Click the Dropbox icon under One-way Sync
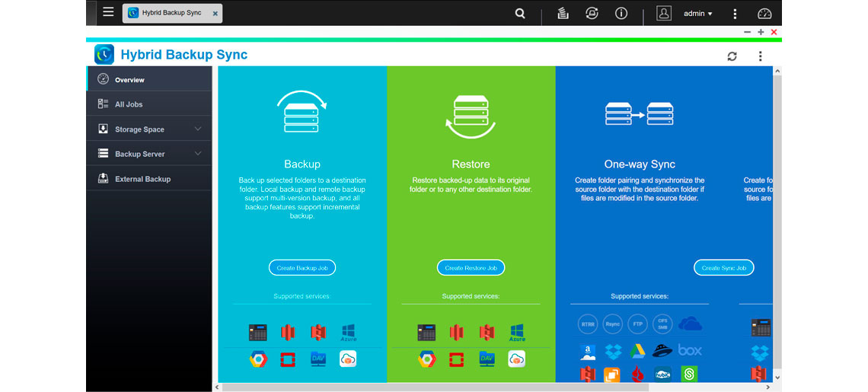The image size is (868, 392). [x=613, y=351]
